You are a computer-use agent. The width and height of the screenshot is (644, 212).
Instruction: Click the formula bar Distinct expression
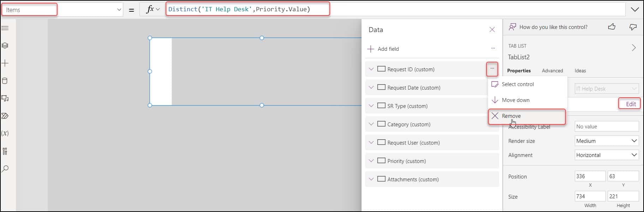tap(239, 9)
